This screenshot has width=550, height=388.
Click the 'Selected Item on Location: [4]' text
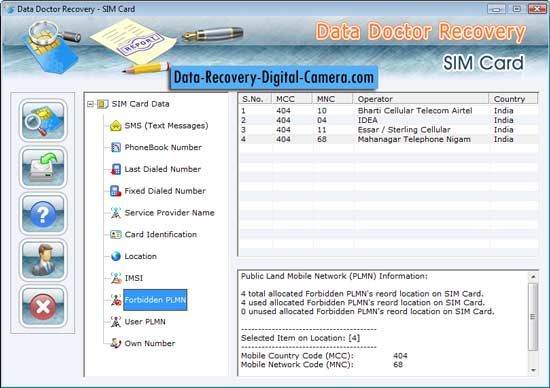300,338
